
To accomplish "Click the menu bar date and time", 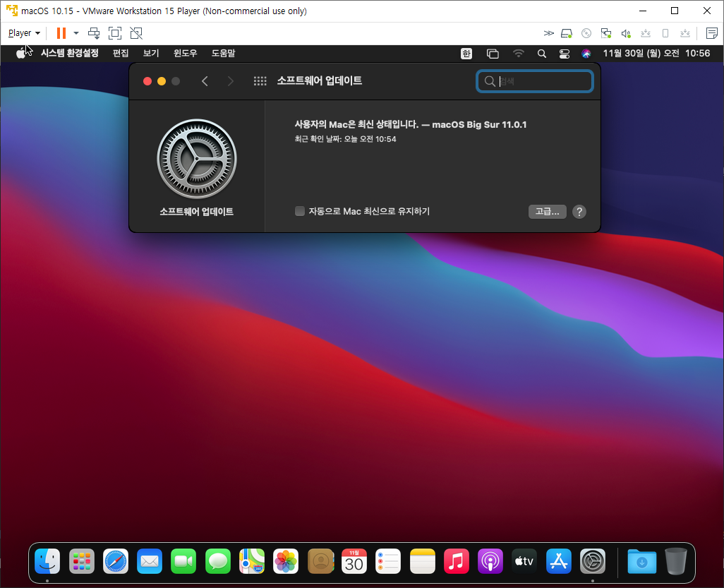I will 656,53.
